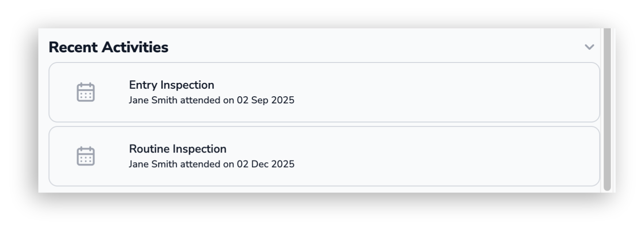Collapse the Recent Activities section chevron

click(x=589, y=47)
